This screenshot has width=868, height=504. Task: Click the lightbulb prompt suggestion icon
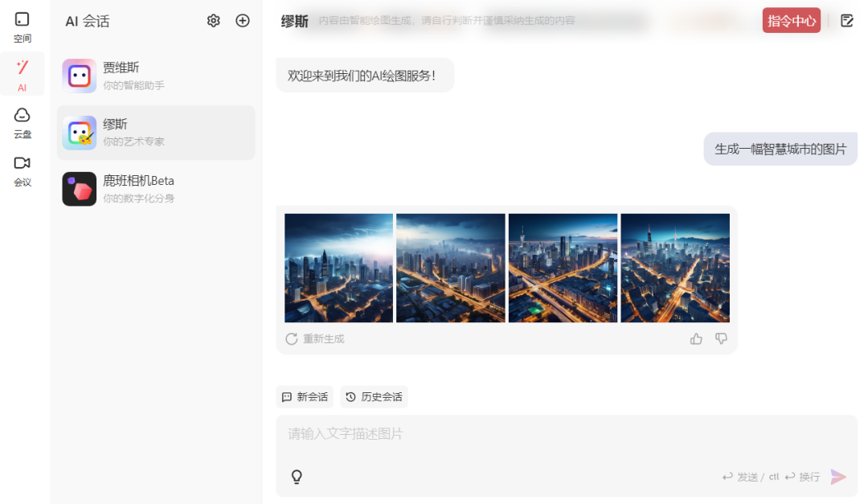(297, 477)
